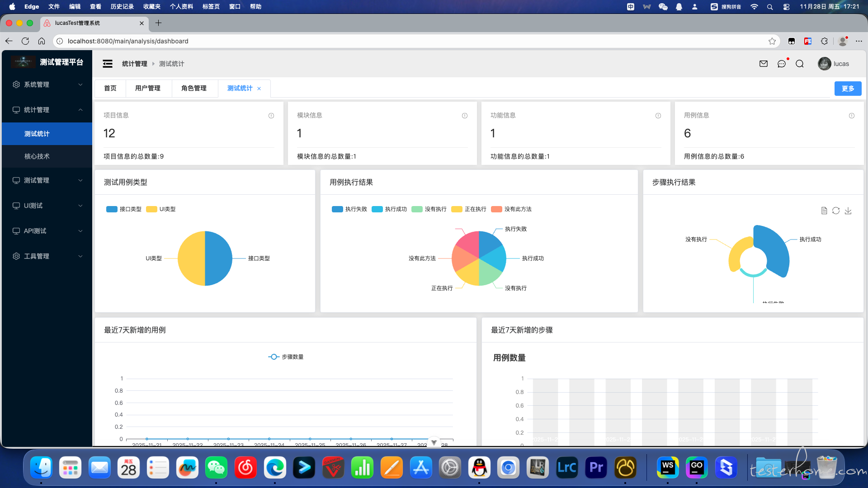Image resolution: width=868 pixels, height=488 pixels.
Task: Click info icon on 项目信息 card
Action: [x=271, y=116]
